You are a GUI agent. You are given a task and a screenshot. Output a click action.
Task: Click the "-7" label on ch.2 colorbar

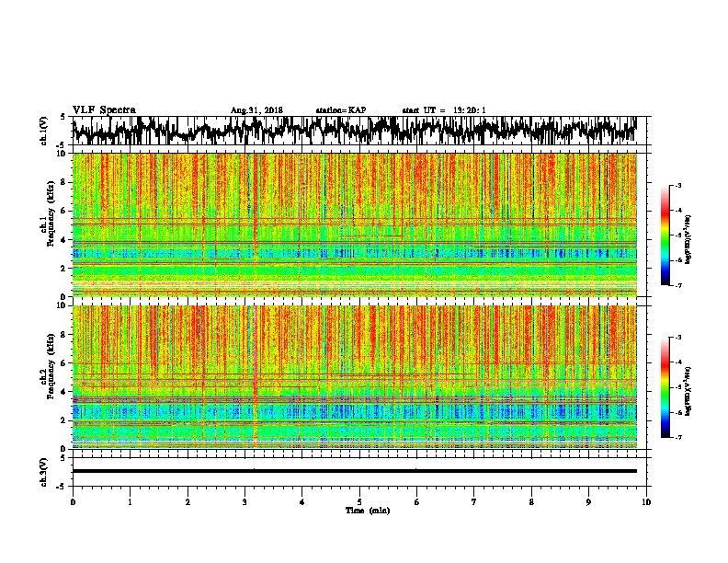pyautogui.click(x=677, y=437)
